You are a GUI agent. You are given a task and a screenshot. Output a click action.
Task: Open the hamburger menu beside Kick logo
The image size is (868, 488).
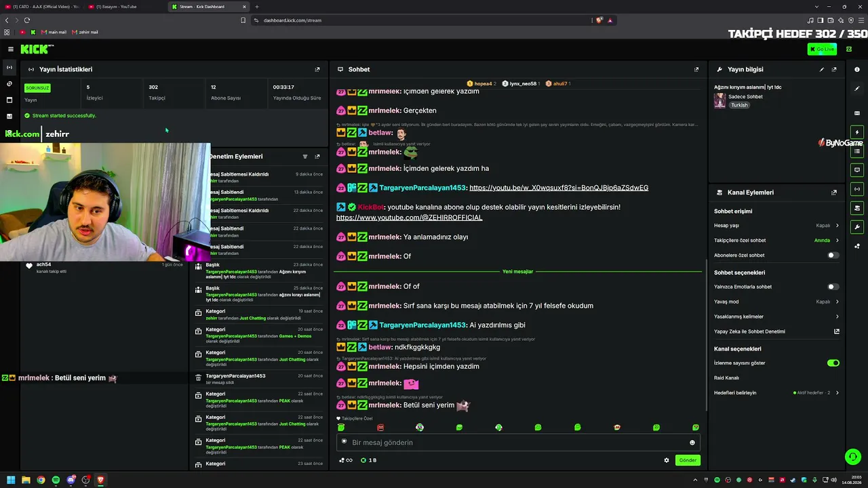[11, 49]
